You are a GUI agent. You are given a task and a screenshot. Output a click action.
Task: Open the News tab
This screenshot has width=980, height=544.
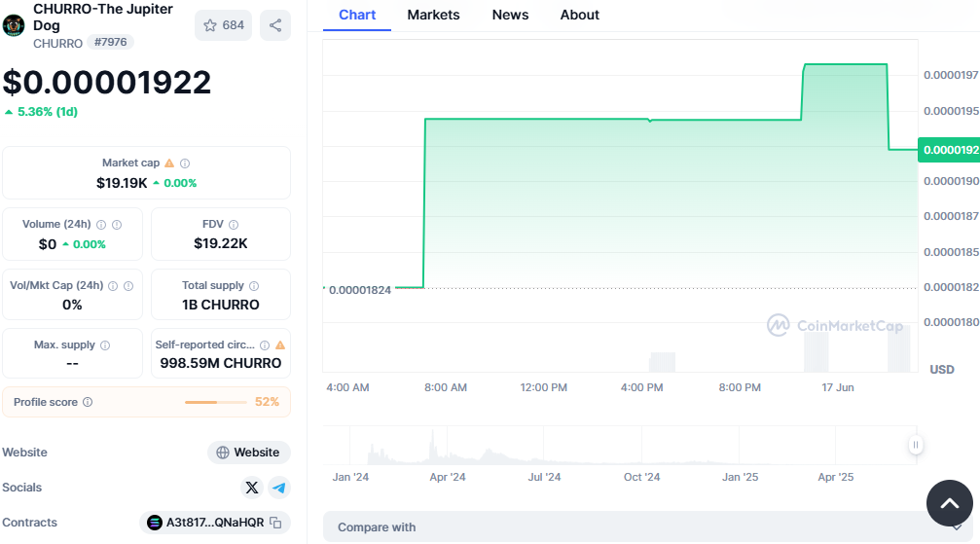click(x=510, y=15)
